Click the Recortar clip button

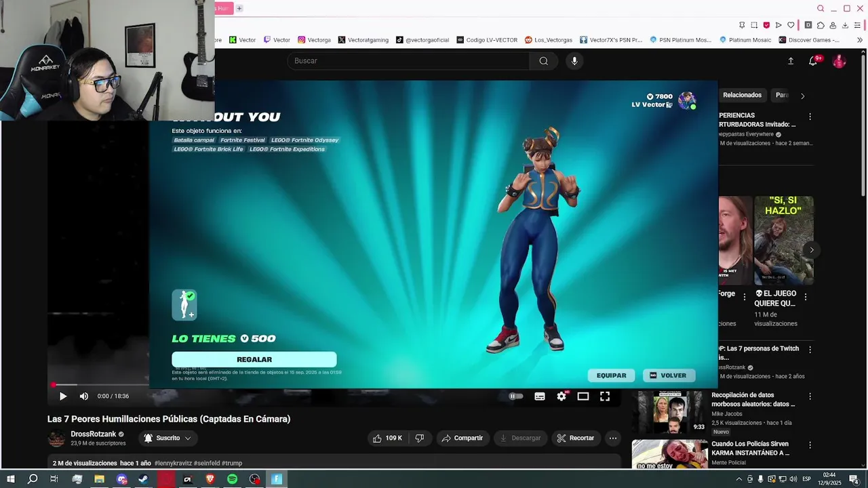coord(575,439)
